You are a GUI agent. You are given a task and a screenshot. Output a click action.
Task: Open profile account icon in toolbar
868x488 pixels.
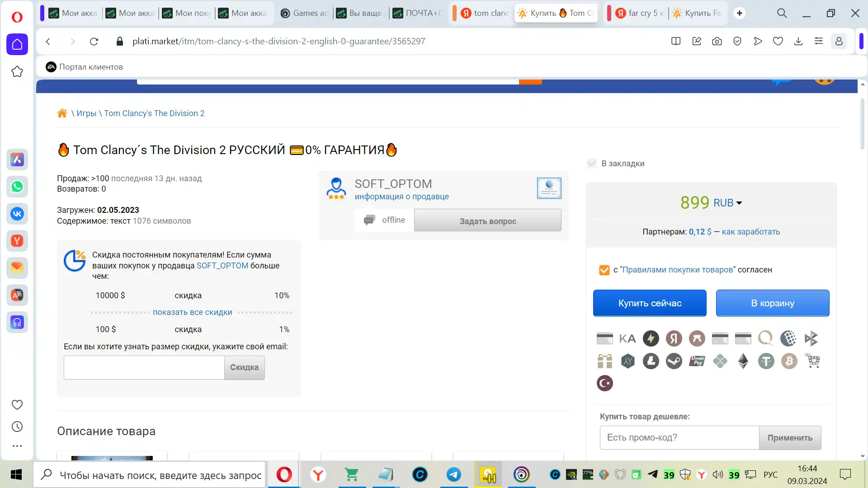(839, 42)
